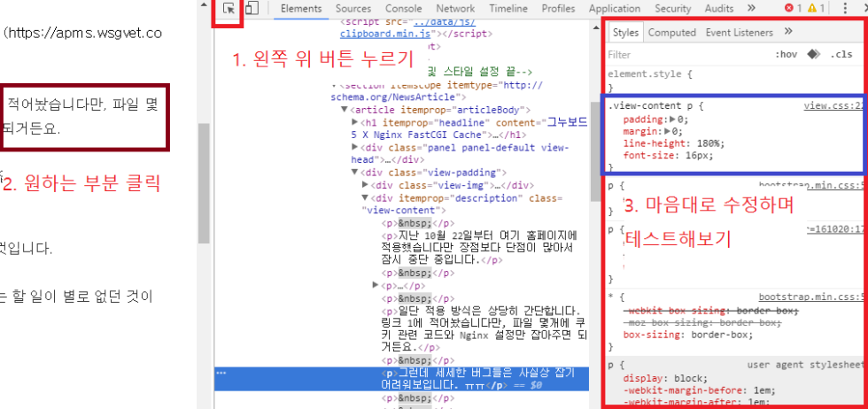Collapse the article articleBody element node
Screen dimensions: 868x409
344,109
